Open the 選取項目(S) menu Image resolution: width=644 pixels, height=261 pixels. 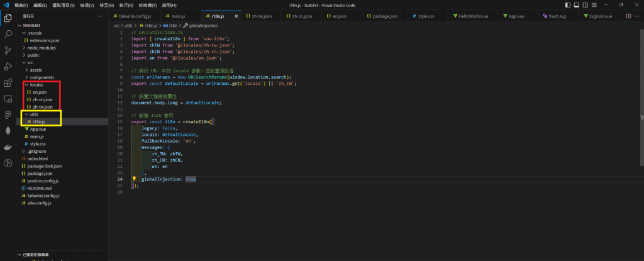pyautogui.click(x=64, y=5)
